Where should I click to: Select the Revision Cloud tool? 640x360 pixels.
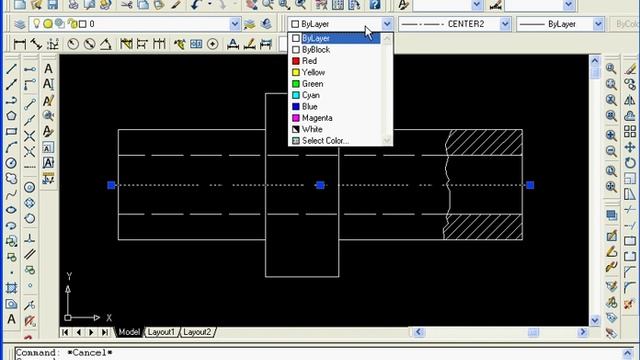pyautogui.click(x=11, y=178)
